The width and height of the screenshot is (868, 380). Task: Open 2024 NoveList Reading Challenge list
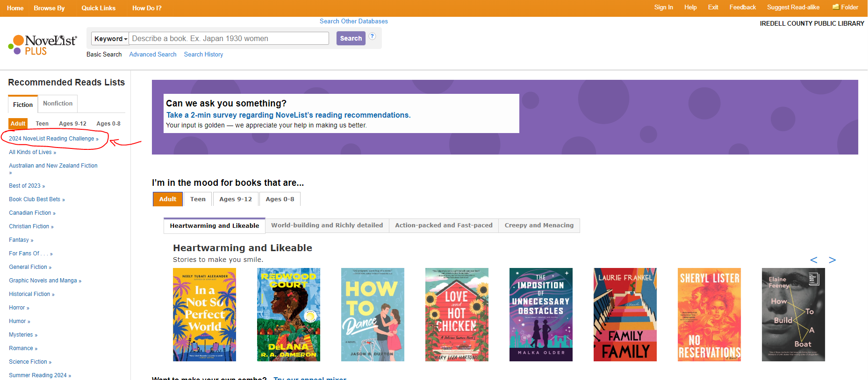click(54, 139)
